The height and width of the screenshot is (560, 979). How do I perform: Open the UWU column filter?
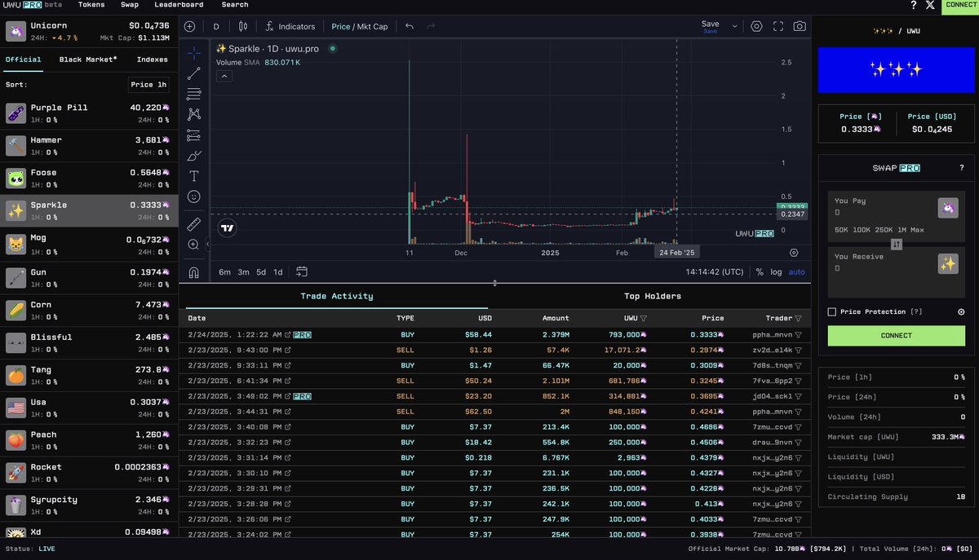point(644,319)
